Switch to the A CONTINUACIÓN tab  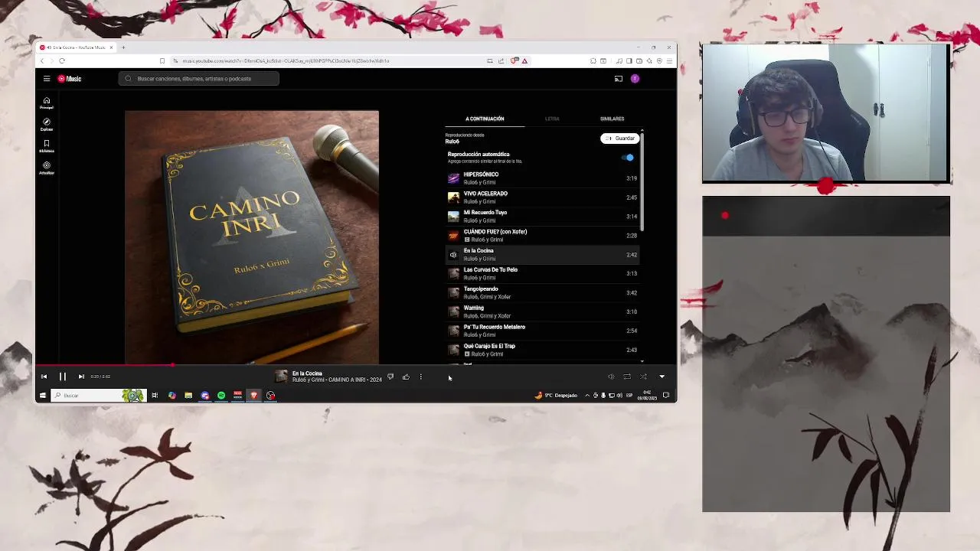(x=485, y=119)
